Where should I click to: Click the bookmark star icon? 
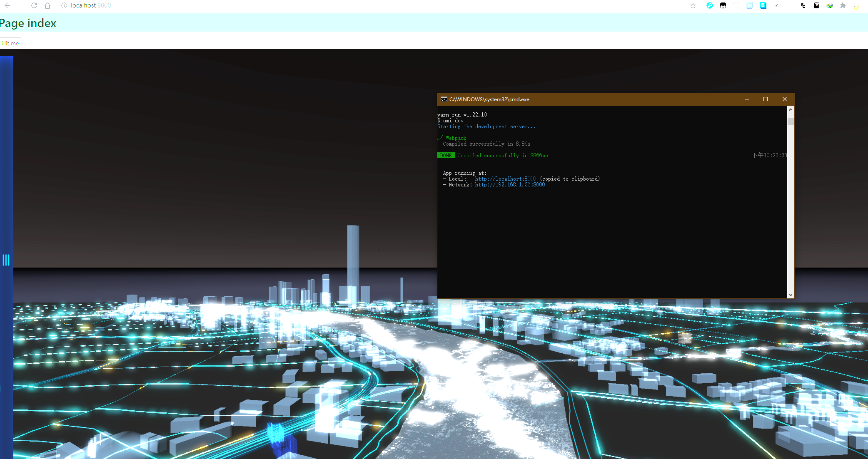pyautogui.click(x=693, y=5)
